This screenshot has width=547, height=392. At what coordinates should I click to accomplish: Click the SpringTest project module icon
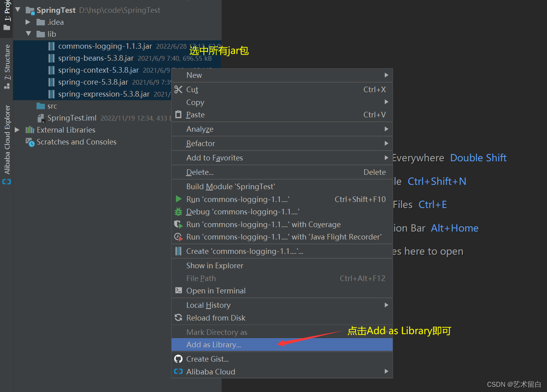point(30,10)
